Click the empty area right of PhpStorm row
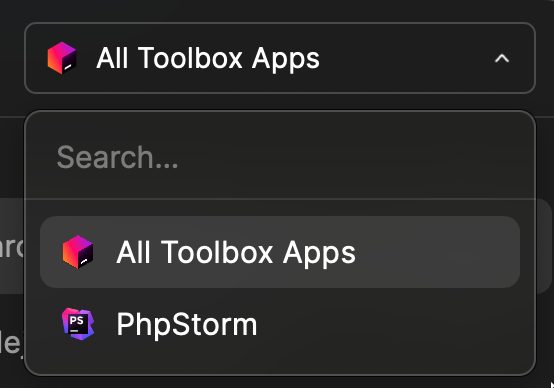554x388 pixels. [389, 324]
